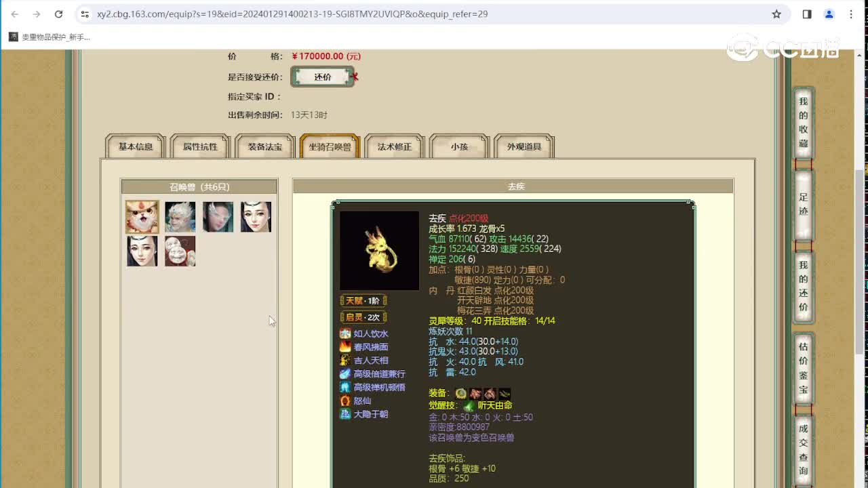Select the fourth pet portrait in top row

256,217
